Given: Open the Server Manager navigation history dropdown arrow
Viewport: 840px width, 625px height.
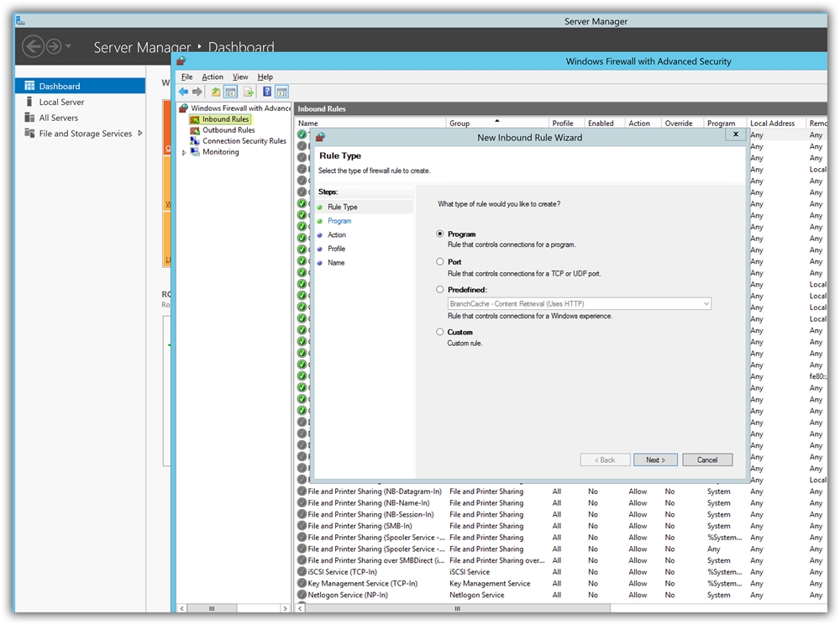Looking at the screenshot, I should (68, 46).
